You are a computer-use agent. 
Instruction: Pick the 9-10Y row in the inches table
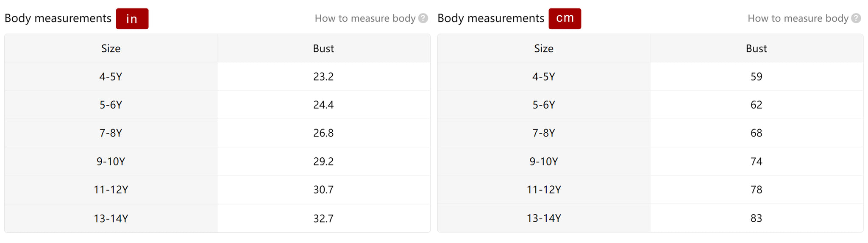[111, 162]
